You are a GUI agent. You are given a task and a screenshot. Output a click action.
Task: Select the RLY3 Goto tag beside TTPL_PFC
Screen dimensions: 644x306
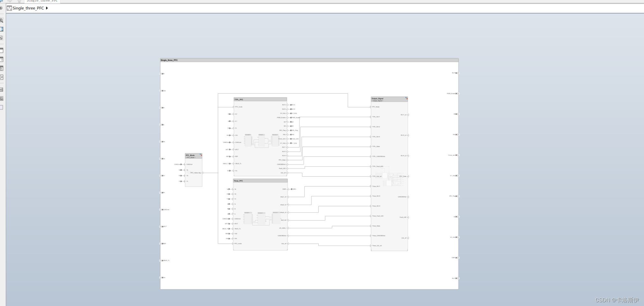pyautogui.click(x=292, y=105)
